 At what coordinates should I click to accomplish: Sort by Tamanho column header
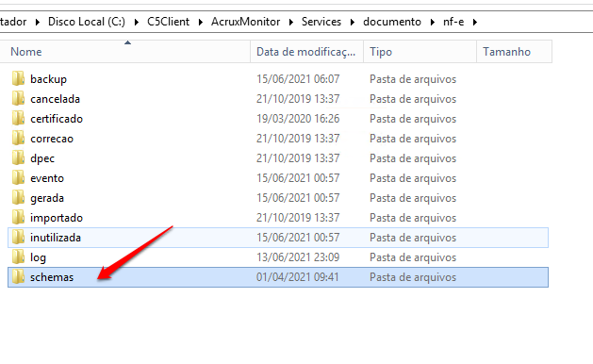(515, 52)
